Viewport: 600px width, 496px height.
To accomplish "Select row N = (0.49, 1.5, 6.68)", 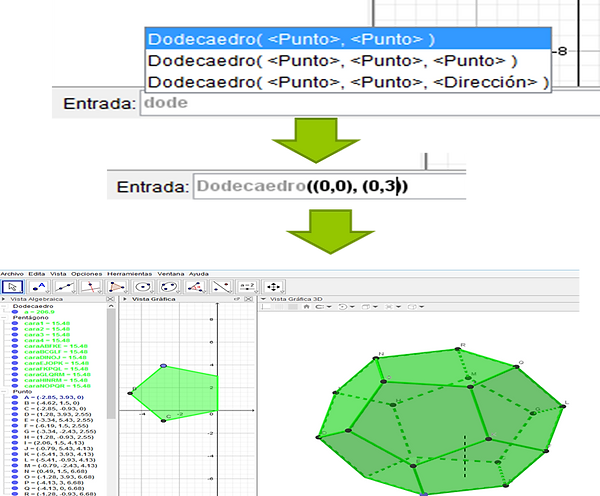I will tap(55, 471).
